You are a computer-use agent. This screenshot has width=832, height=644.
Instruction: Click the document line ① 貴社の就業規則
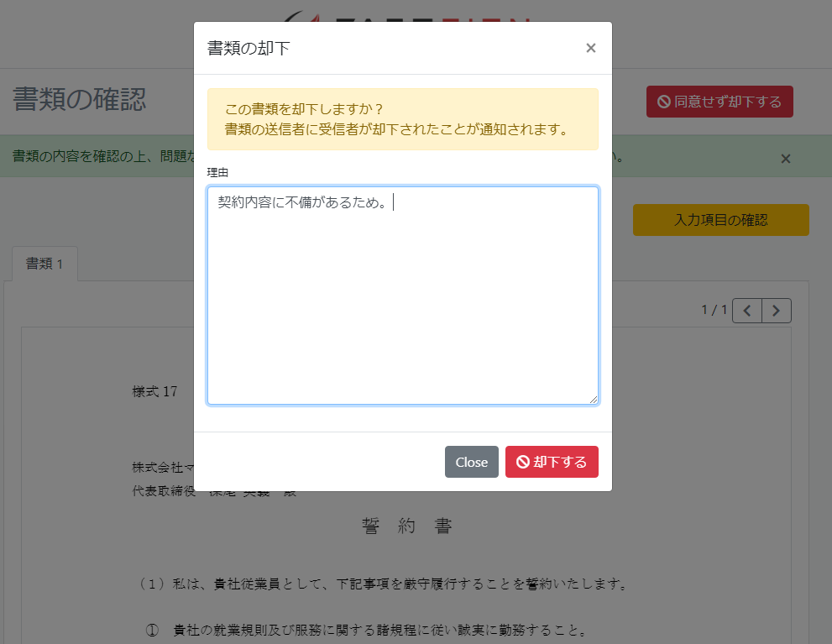(x=366, y=631)
